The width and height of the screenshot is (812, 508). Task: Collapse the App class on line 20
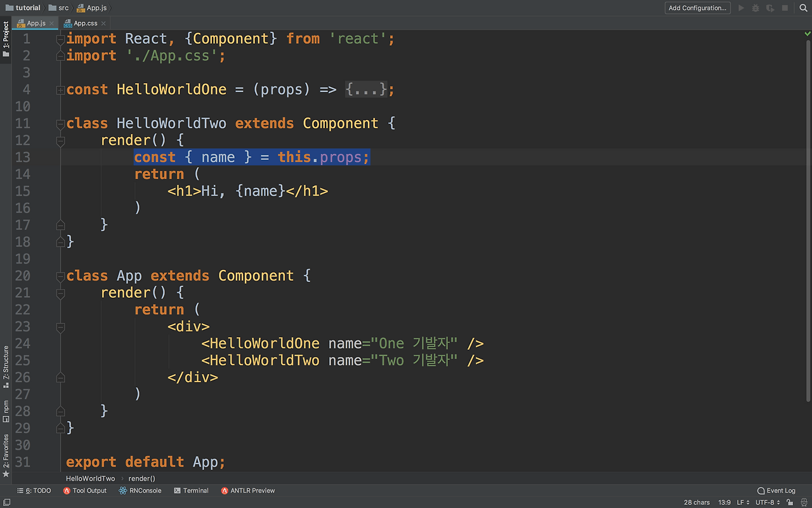click(x=61, y=276)
